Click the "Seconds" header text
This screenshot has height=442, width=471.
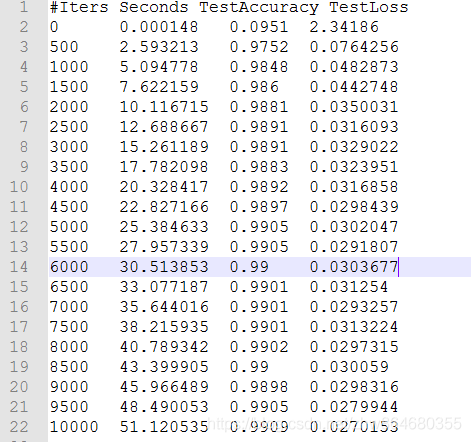coord(154,7)
